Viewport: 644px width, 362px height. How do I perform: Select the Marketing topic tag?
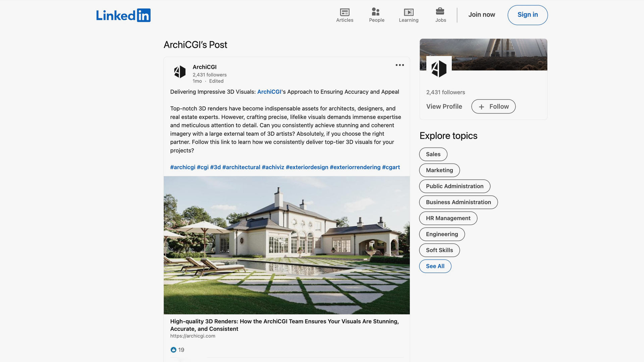click(x=439, y=170)
